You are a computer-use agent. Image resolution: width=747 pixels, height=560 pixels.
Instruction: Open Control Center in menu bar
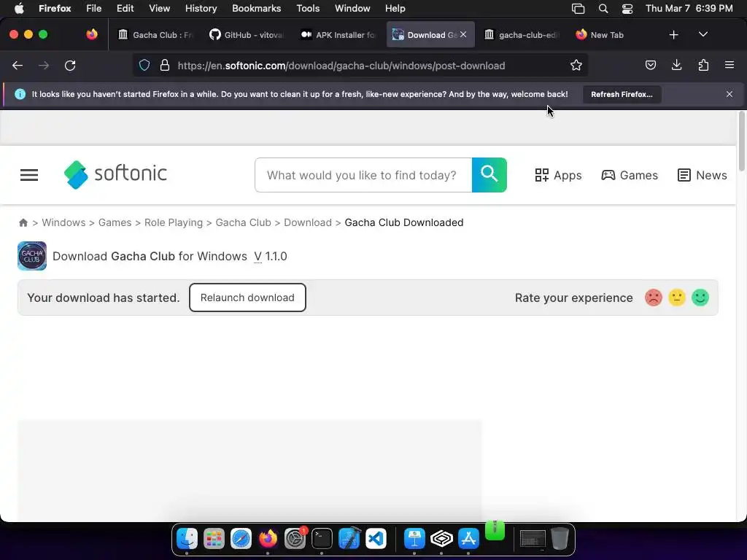627,9
